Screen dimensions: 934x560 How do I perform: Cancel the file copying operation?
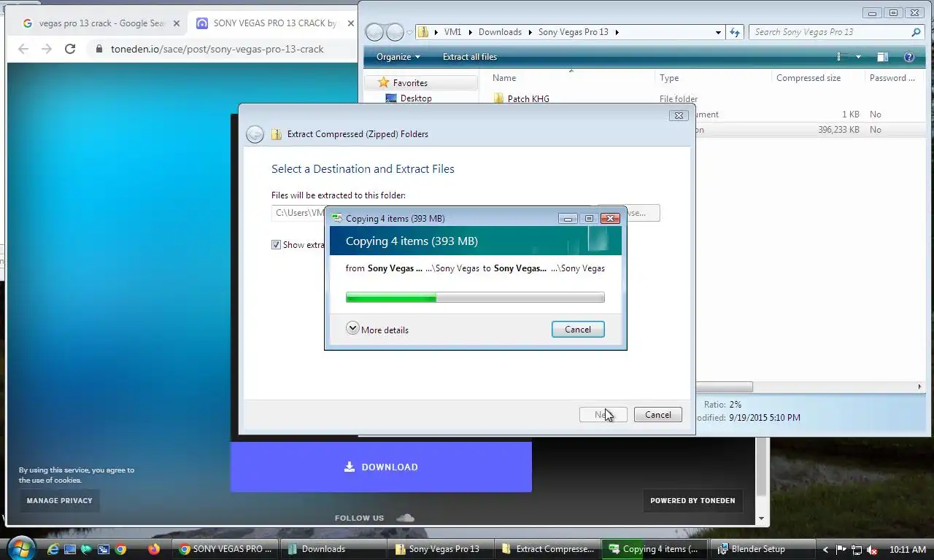click(578, 330)
